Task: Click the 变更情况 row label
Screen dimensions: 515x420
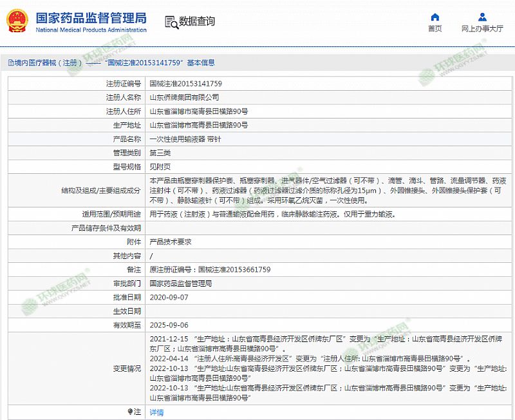Action: (x=126, y=368)
